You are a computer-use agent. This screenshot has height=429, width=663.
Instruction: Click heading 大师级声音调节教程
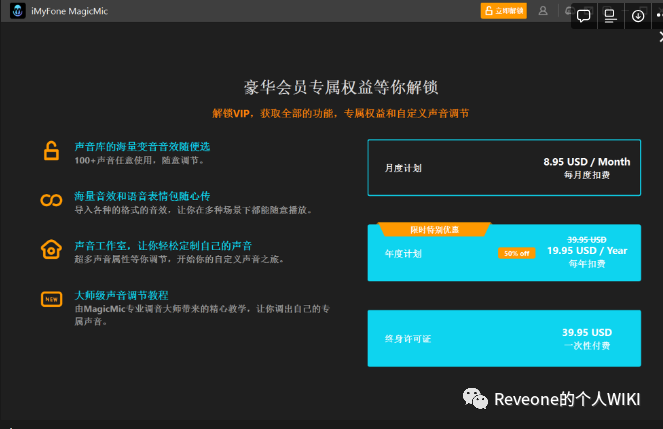tap(121, 295)
